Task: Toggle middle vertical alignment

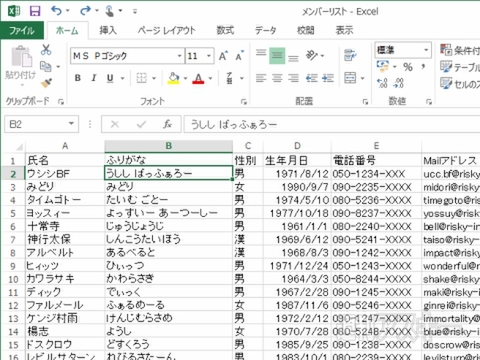Action: (277, 56)
